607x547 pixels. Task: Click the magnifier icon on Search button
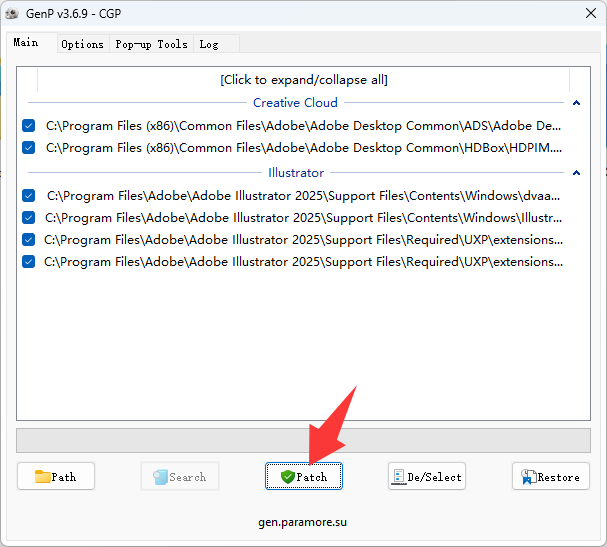click(x=160, y=477)
